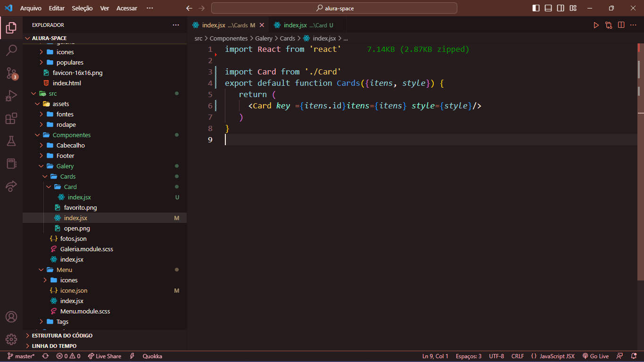Click master branch in status bar
The image size is (644, 362).
click(x=21, y=356)
